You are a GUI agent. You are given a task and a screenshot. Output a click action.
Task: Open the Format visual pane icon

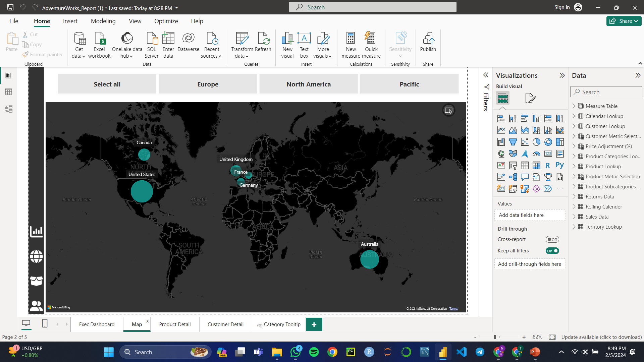coord(530,98)
